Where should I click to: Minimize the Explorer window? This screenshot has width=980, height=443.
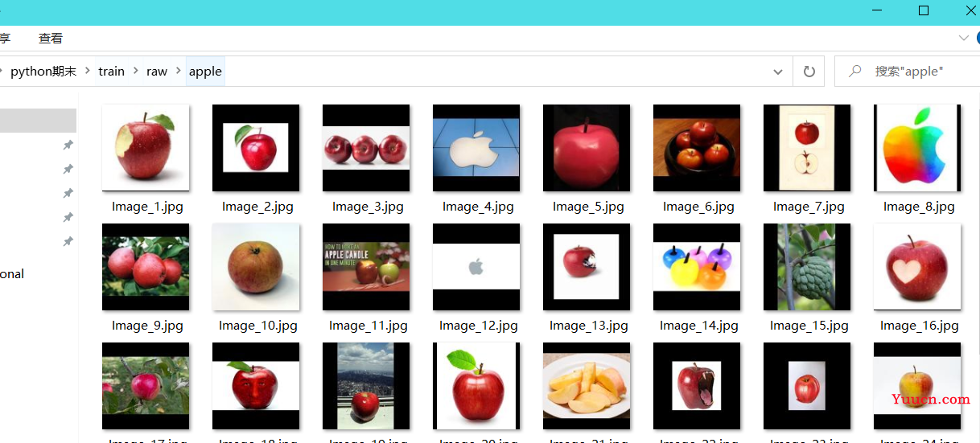(x=879, y=10)
